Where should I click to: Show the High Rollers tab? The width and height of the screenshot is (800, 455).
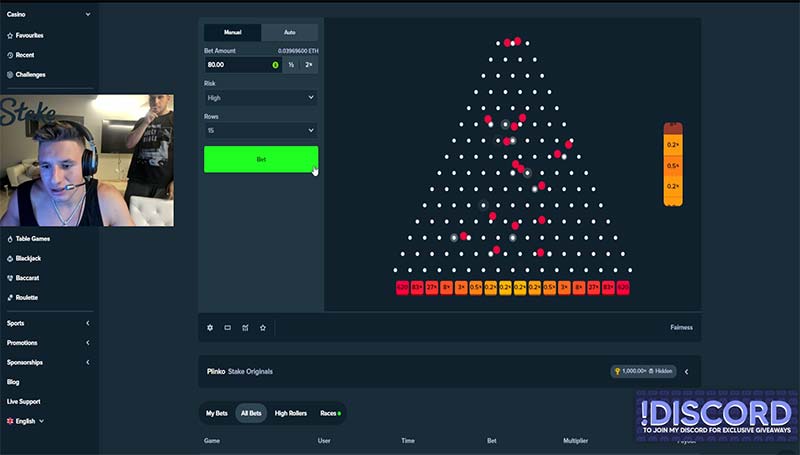coord(291,413)
